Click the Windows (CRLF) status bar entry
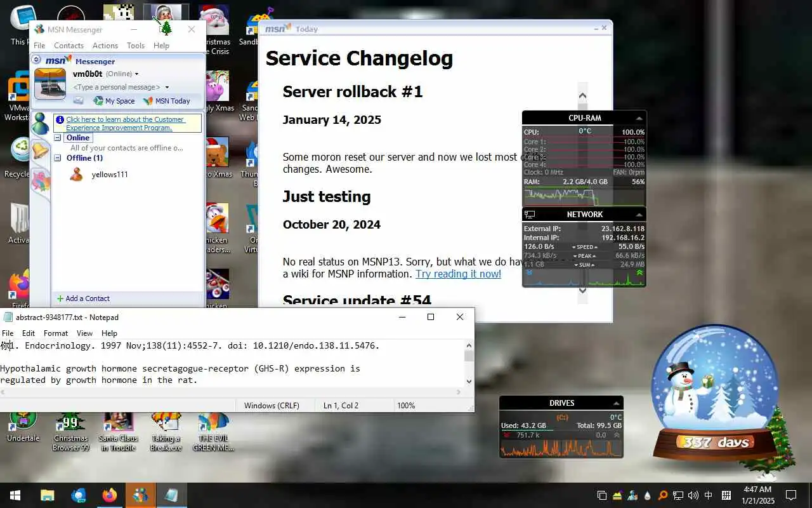Screen dimensions: 812x508 point(271,405)
